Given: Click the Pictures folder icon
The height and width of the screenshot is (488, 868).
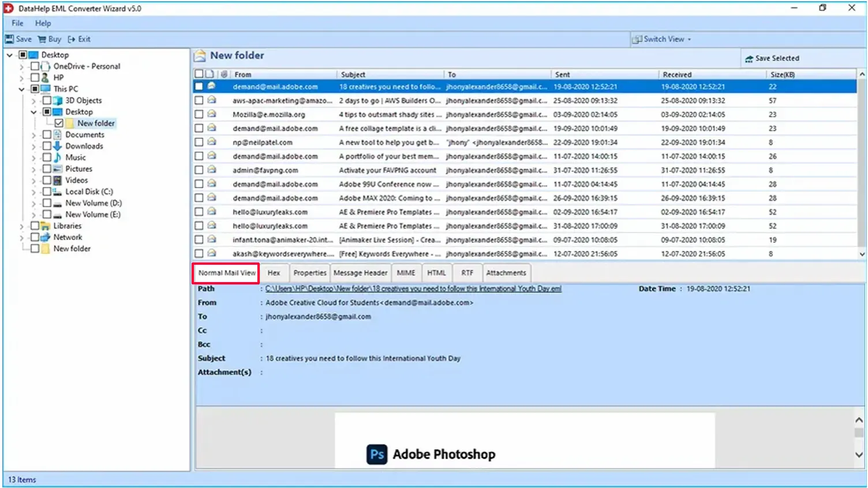Looking at the screenshot, I should coord(58,169).
